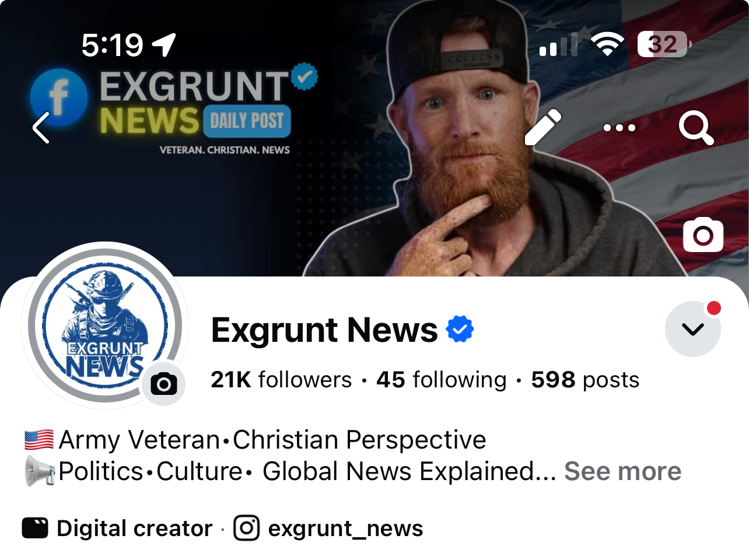Expand bio with See more
749x560 pixels.
tap(622, 471)
